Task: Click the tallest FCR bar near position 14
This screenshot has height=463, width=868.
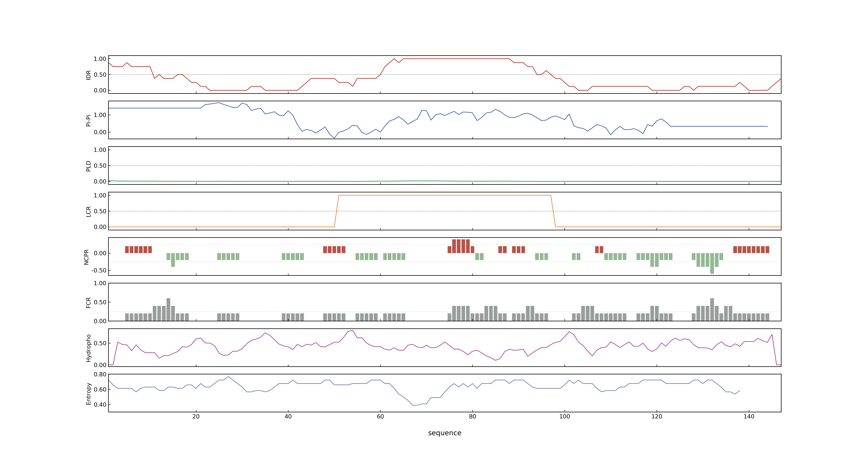Action: tap(168, 309)
